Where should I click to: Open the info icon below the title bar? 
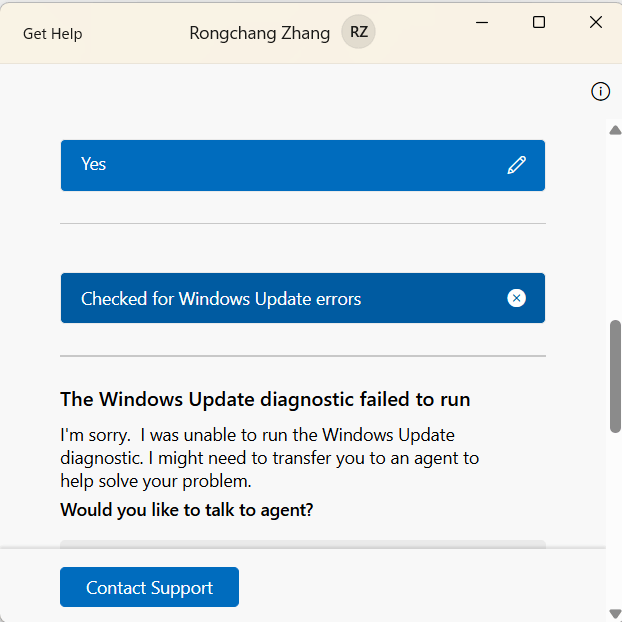pos(600,92)
